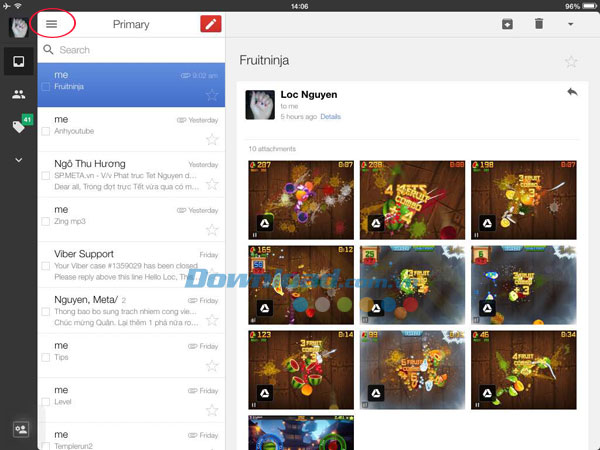
Task: Open attachment thumbnail with score 198
Action: click(x=524, y=200)
